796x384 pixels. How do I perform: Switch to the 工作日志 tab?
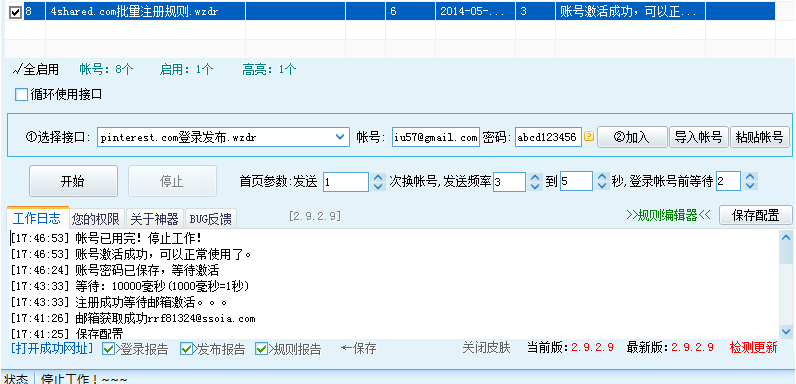coord(37,218)
